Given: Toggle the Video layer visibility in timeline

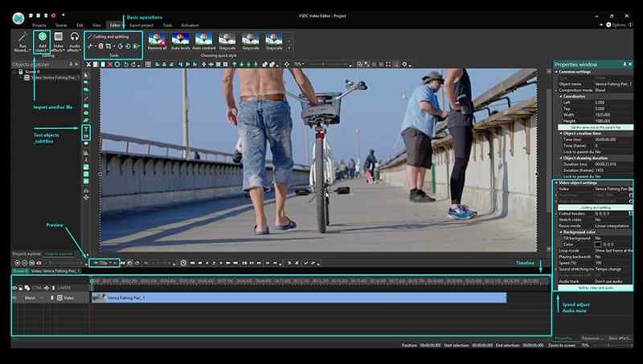Looking at the screenshot, I should click(14, 297).
